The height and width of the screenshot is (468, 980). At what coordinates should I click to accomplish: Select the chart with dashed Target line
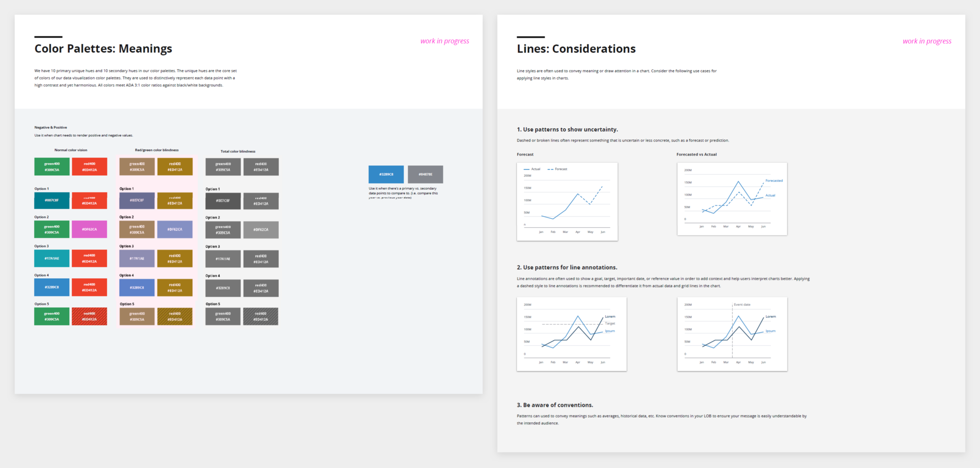(571, 334)
